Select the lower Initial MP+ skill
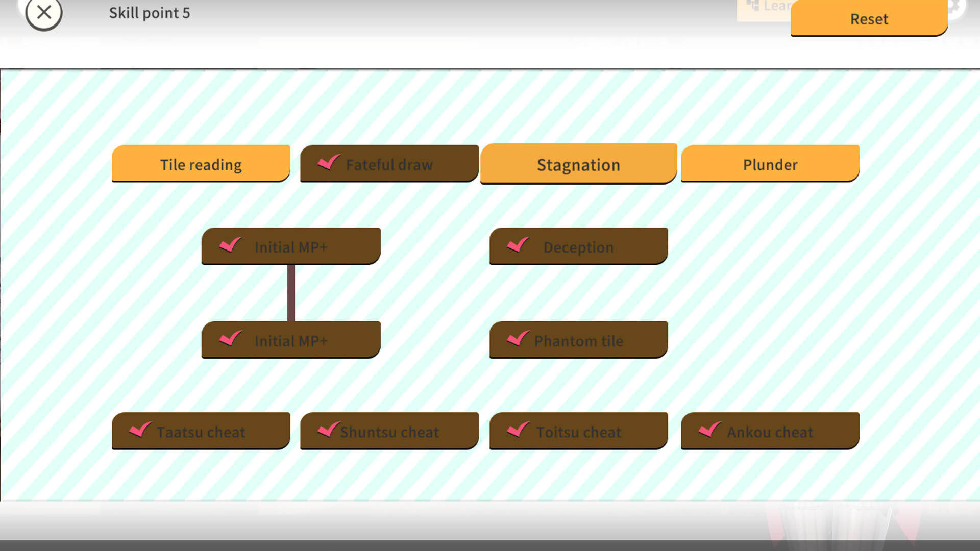Image resolution: width=980 pixels, height=551 pixels. (x=291, y=340)
